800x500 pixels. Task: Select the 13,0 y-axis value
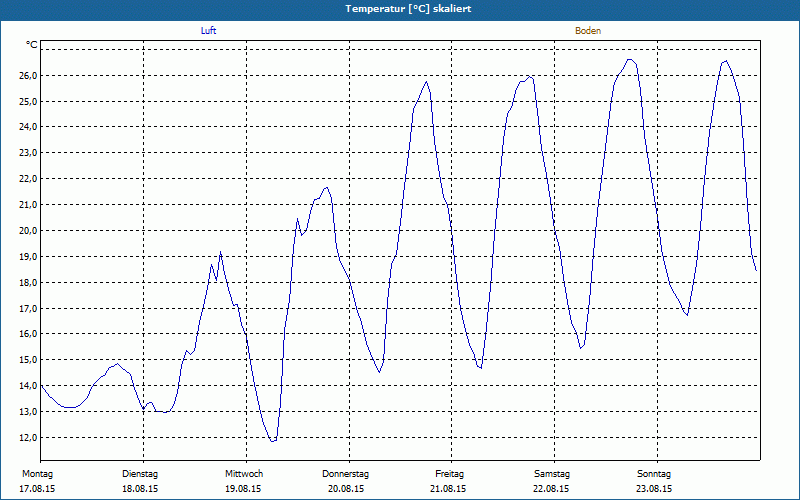coord(28,412)
